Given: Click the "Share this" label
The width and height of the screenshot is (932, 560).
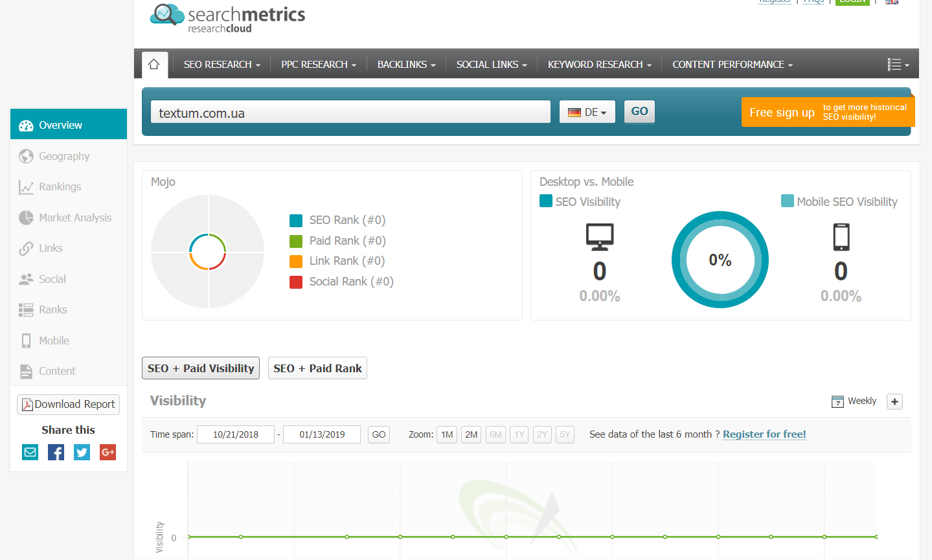Looking at the screenshot, I should (x=68, y=430).
